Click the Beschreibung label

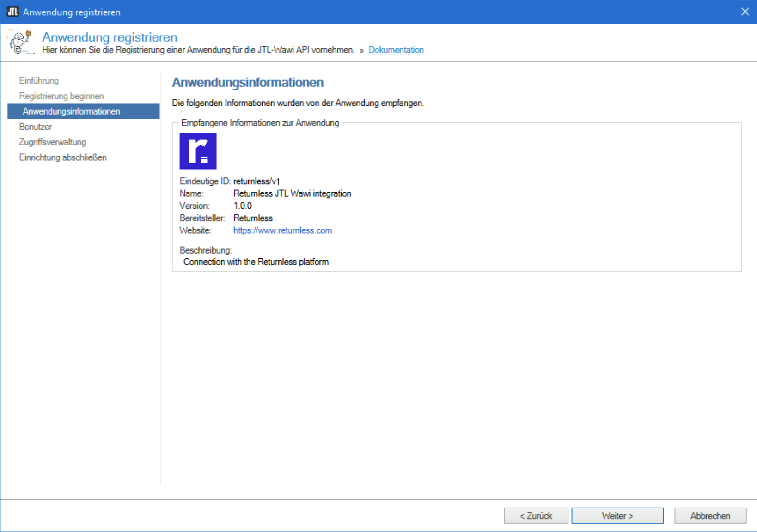pos(206,250)
